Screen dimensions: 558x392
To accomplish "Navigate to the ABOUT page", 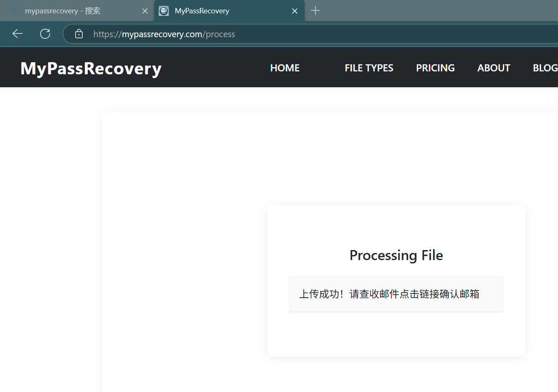I will click(x=494, y=68).
